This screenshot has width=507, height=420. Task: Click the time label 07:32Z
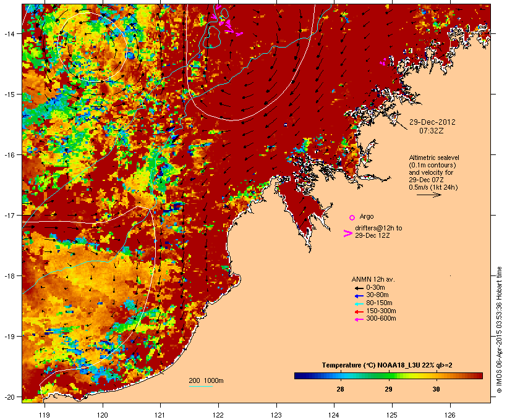pos(432,131)
